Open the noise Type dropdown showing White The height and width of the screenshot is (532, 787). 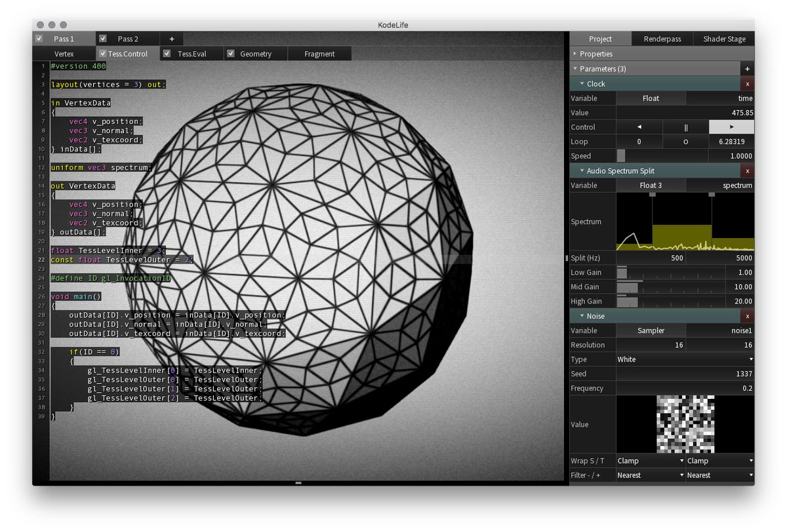click(685, 359)
